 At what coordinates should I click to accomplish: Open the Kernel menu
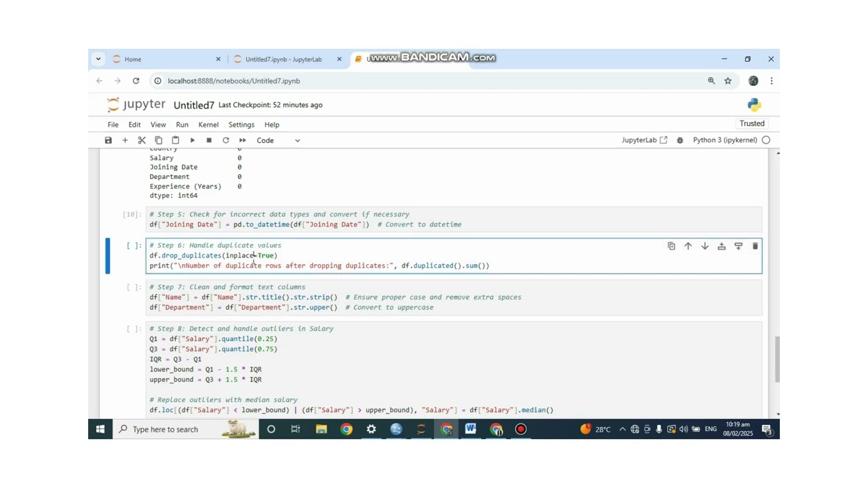click(208, 125)
